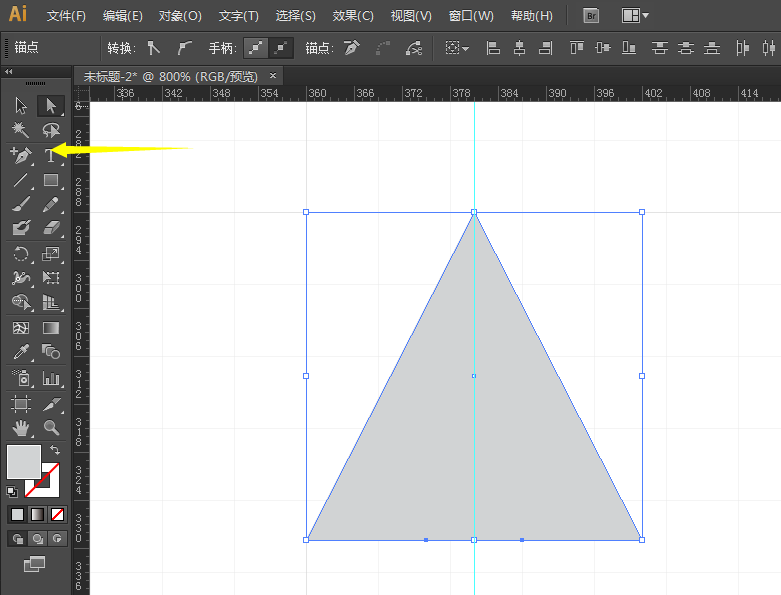Select the Type tool
This screenshot has height=595, width=781.
click(x=50, y=156)
